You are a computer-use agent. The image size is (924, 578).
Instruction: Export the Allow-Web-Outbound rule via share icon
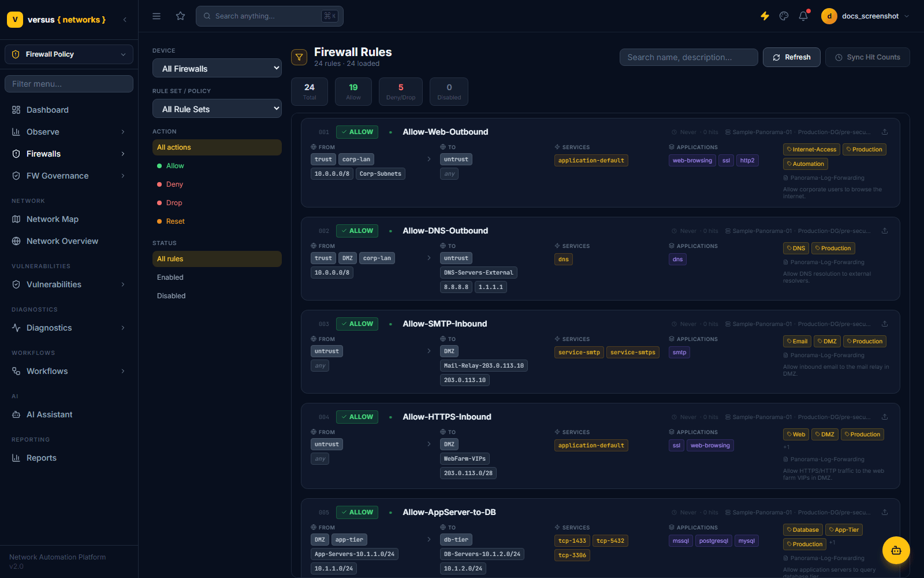885,132
